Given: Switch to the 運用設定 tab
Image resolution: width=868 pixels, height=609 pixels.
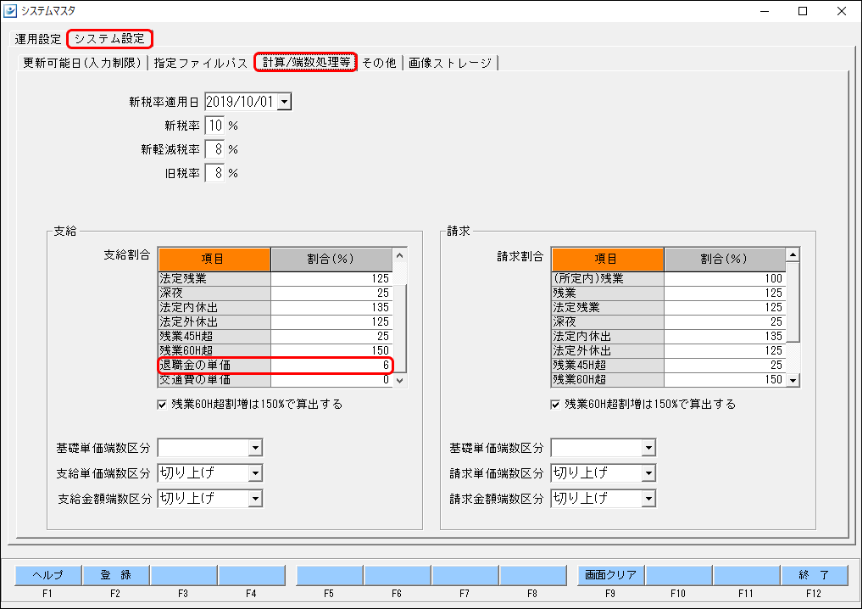Looking at the screenshot, I should pyautogui.click(x=37, y=39).
